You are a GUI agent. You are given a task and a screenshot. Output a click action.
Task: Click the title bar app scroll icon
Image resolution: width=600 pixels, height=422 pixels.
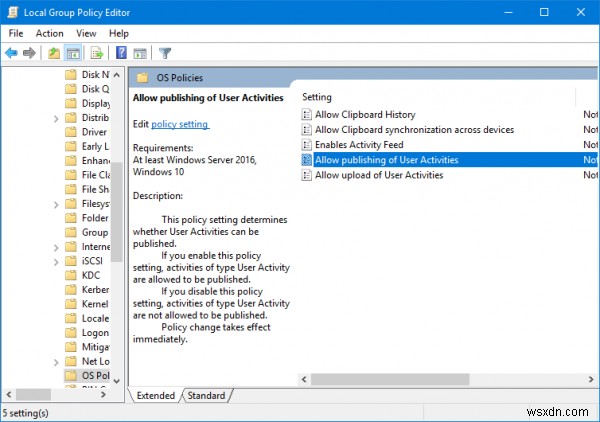[x=13, y=12]
